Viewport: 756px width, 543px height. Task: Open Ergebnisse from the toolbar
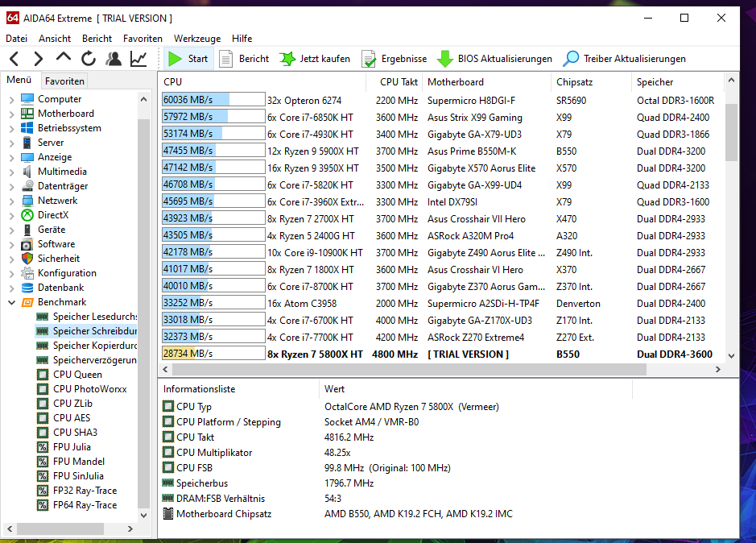click(395, 59)
